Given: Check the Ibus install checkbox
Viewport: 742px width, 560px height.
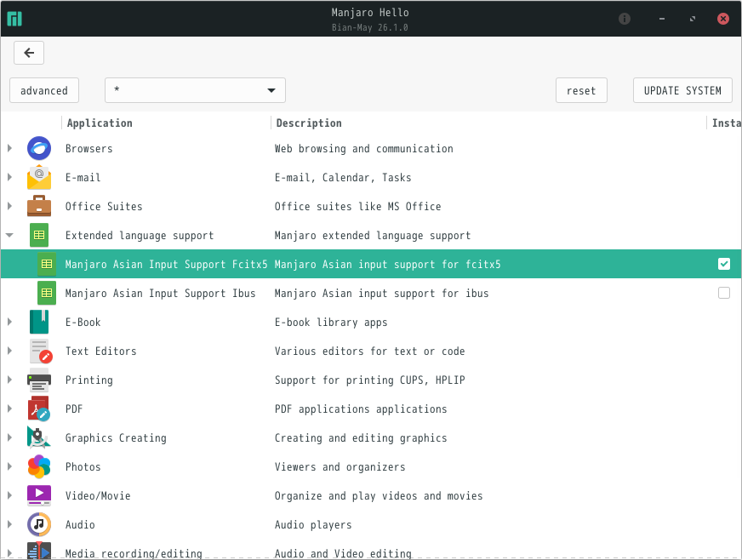Looking at the screenshot, I should click(x=724, y=293).
